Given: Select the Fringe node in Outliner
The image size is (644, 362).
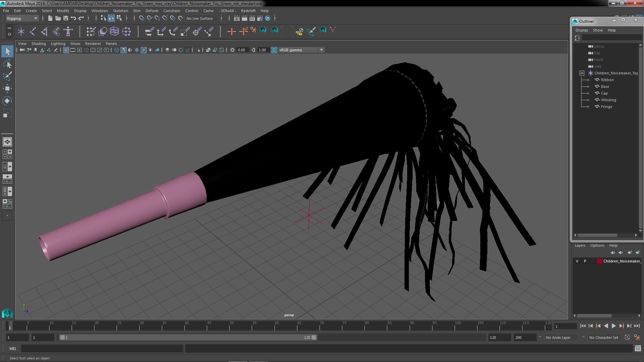Looking at the screenshot, I should coord(606,107).
